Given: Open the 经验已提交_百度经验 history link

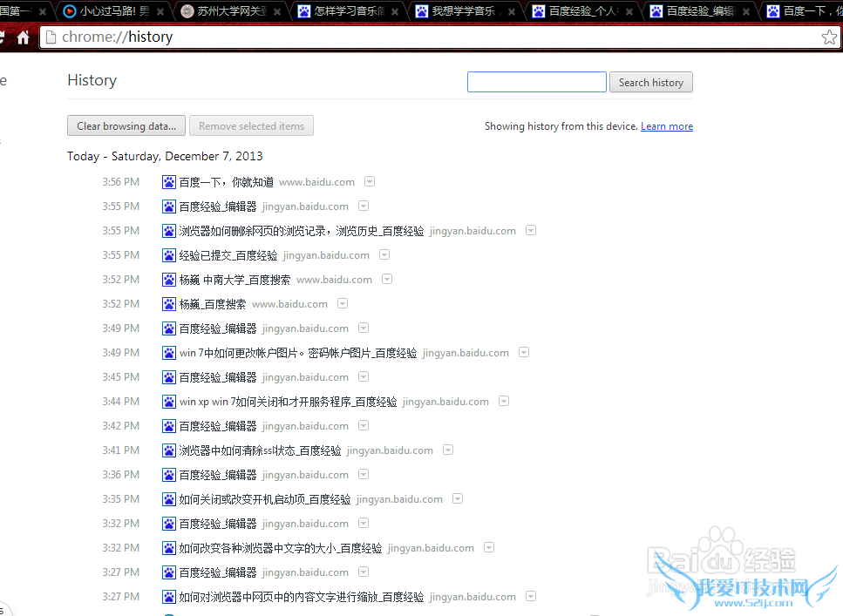Looking at the screenshot, I should 228,255.
